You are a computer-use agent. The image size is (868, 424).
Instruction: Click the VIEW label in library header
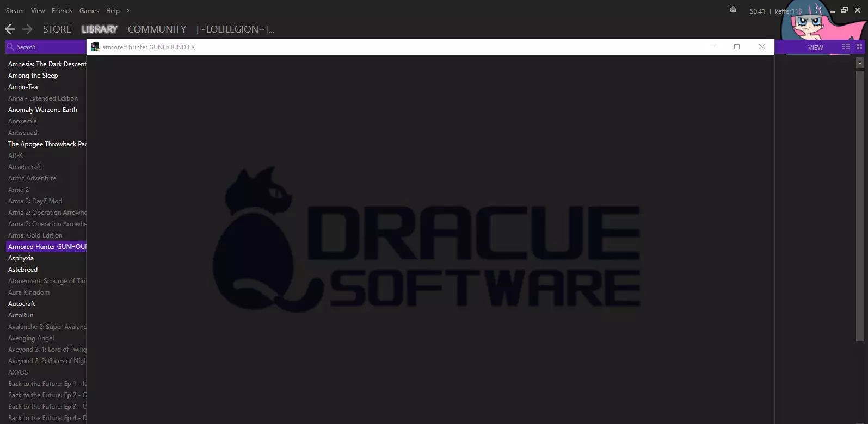(x=815, y=48)
